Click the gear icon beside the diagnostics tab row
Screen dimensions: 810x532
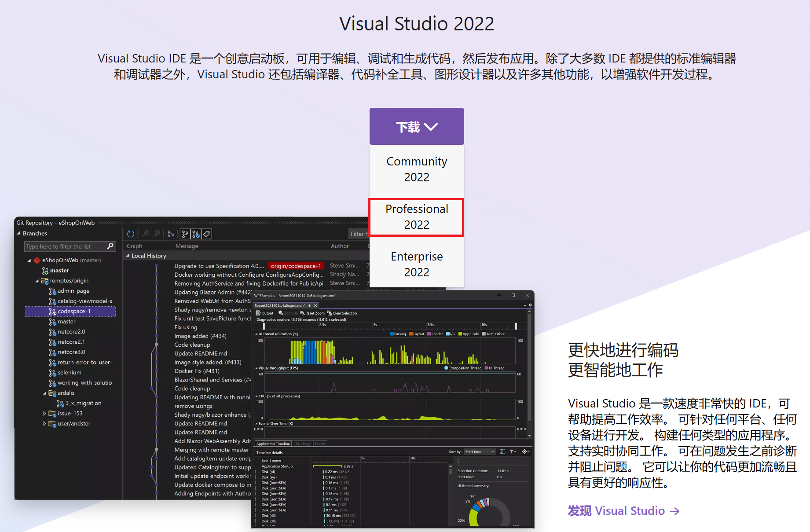coord(530,305)
